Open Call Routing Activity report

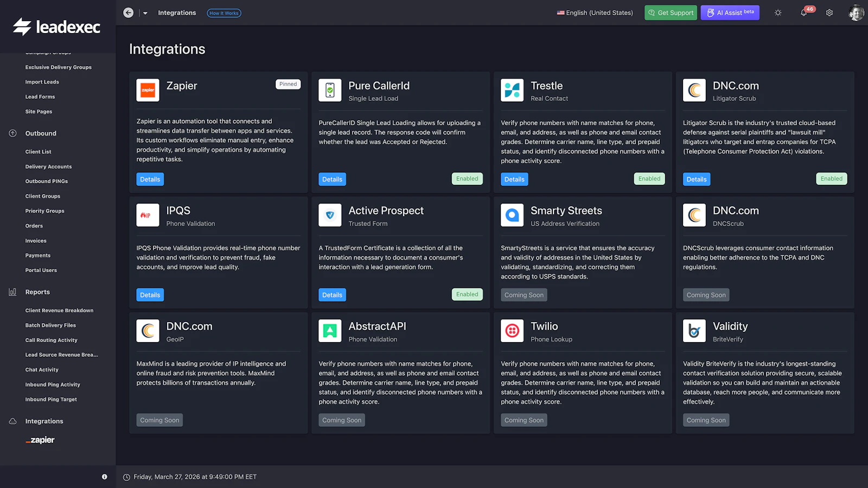51,341
